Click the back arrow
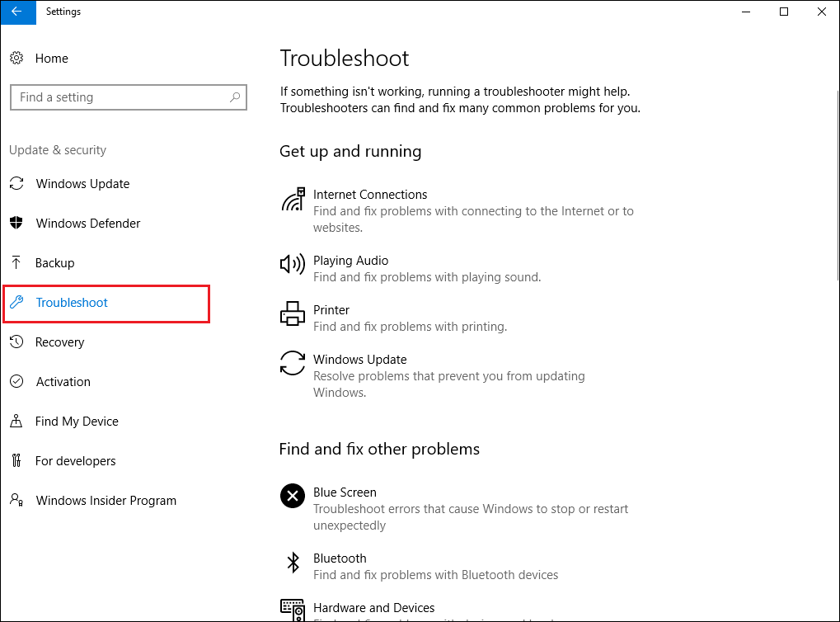840x622 pixels. (x=17, y=12)
